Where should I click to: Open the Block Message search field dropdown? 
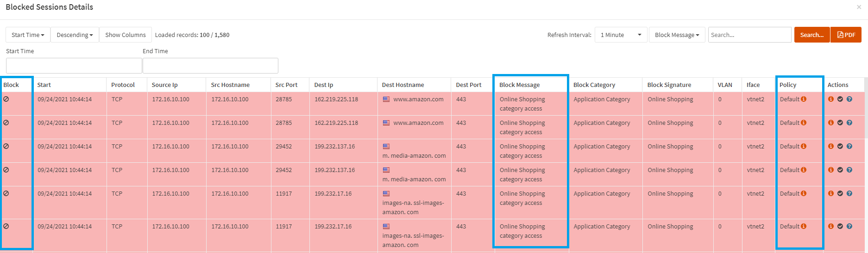tap(677, 35)
